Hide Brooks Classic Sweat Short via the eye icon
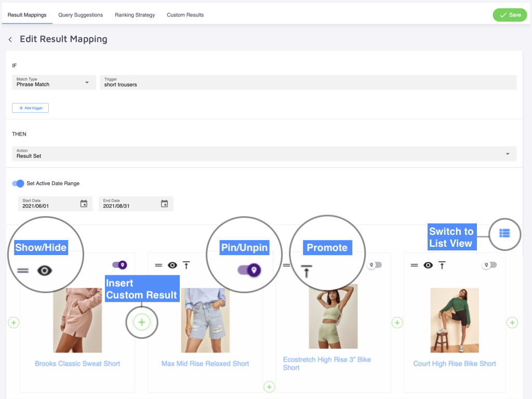532x399 pixels. click(x=45, y=271)
